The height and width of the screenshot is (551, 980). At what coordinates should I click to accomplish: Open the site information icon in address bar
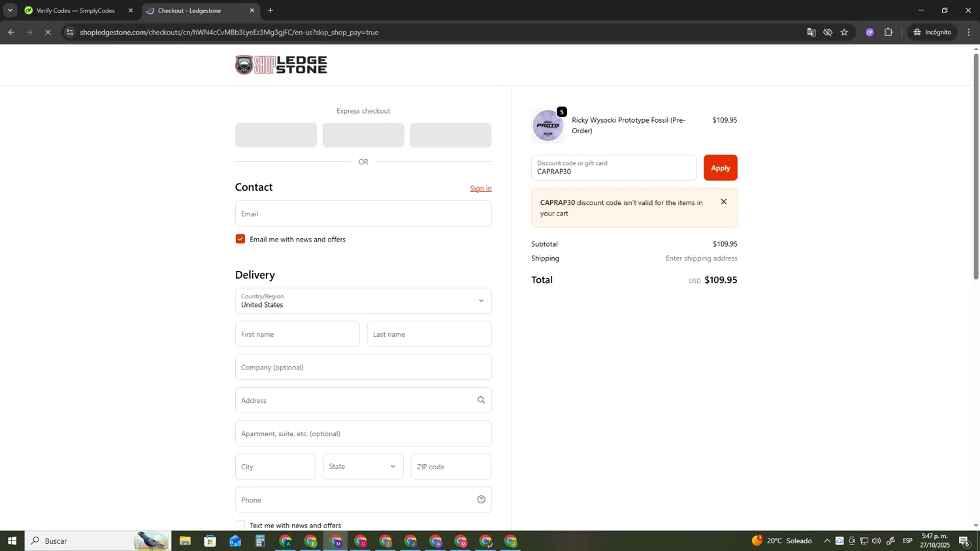coord(70,32)
